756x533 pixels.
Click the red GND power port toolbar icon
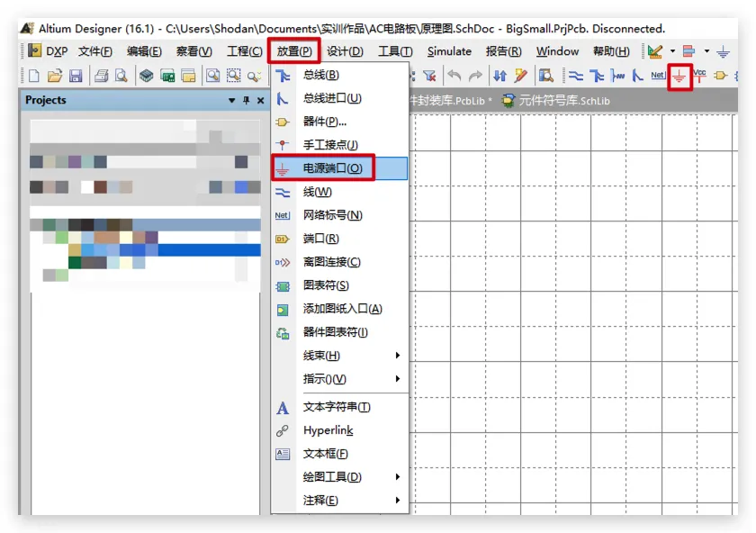679,77
